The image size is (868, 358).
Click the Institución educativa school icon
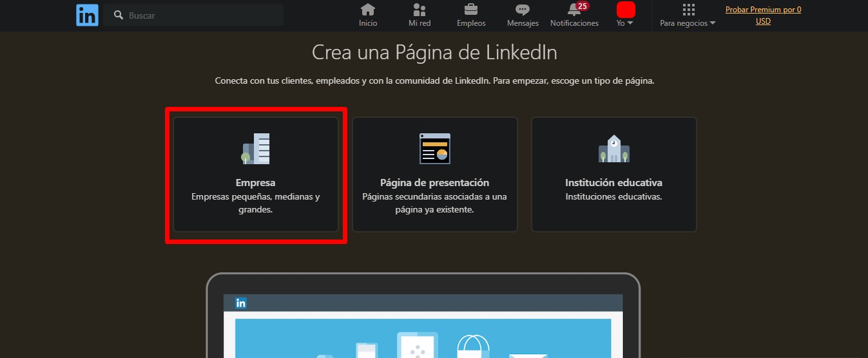click(x=613, y=149)
